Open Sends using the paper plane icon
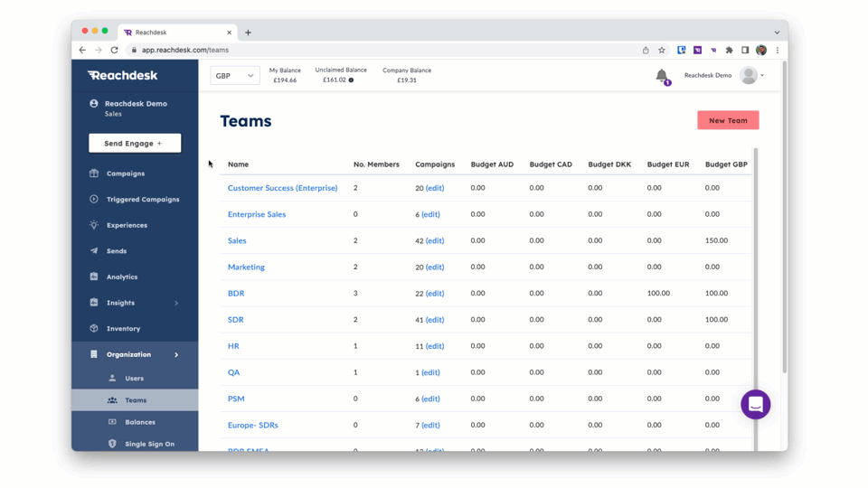Viewport: 868px width, 488px height. pyautogui.click(x=93, y=250)
